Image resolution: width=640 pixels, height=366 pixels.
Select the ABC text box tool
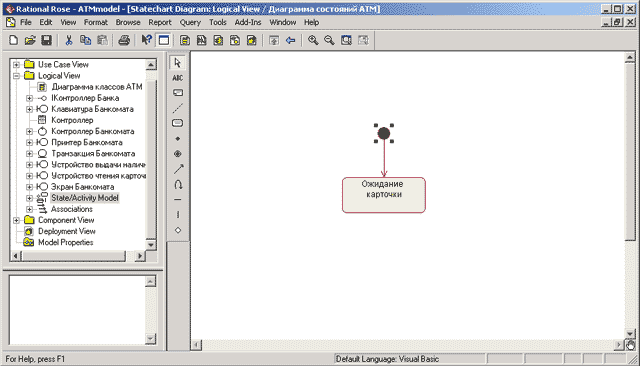178,78
